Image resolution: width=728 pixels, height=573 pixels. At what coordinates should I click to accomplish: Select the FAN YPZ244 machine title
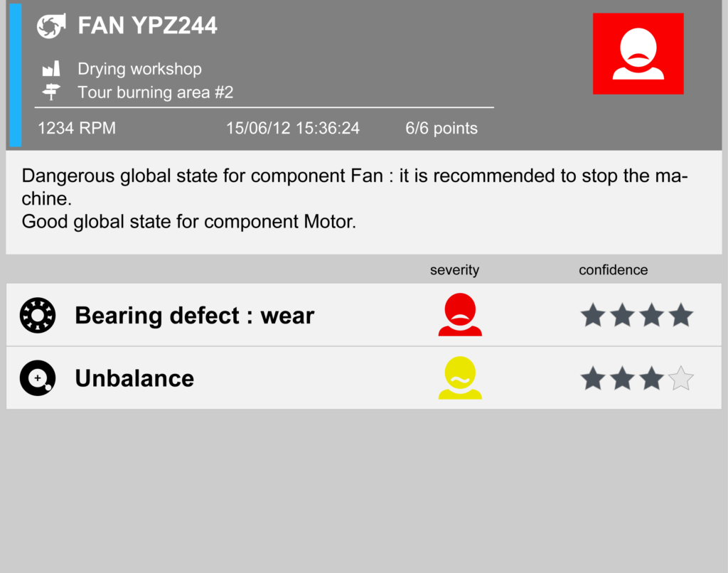coord(147,26)
